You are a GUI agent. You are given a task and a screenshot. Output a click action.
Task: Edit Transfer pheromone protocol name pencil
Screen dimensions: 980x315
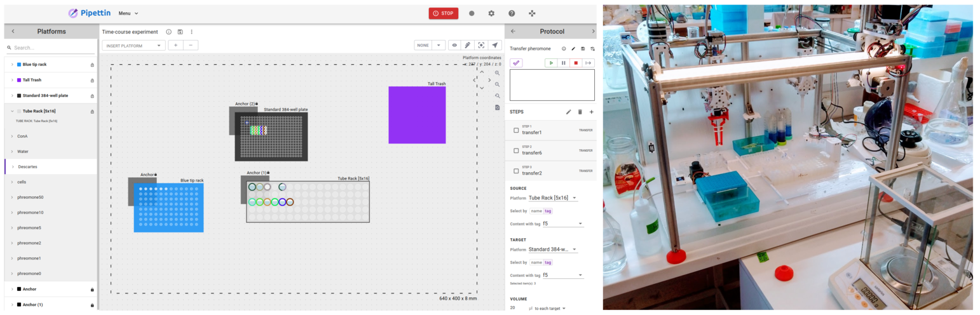point(573,48)
